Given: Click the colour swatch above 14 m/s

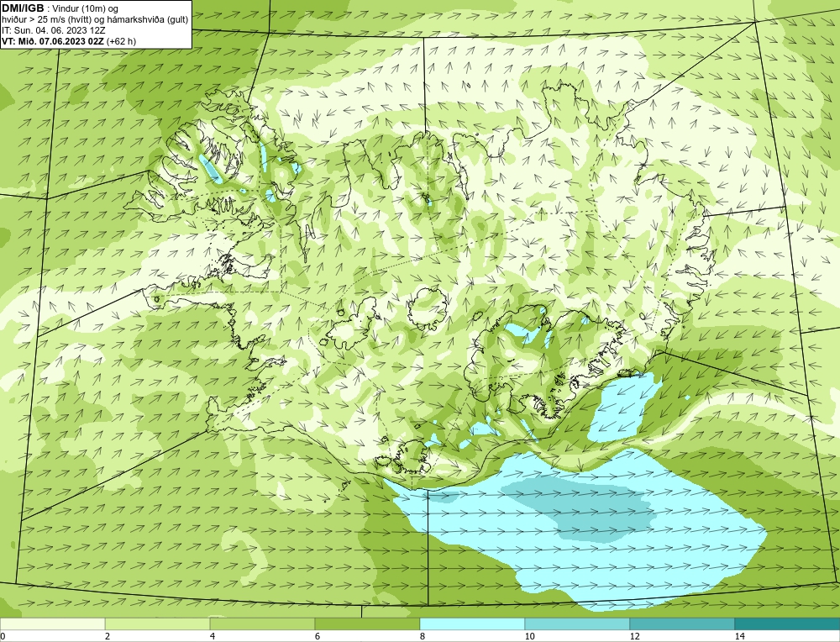Looking at the screenshot, I should click(x=788, y=624).
